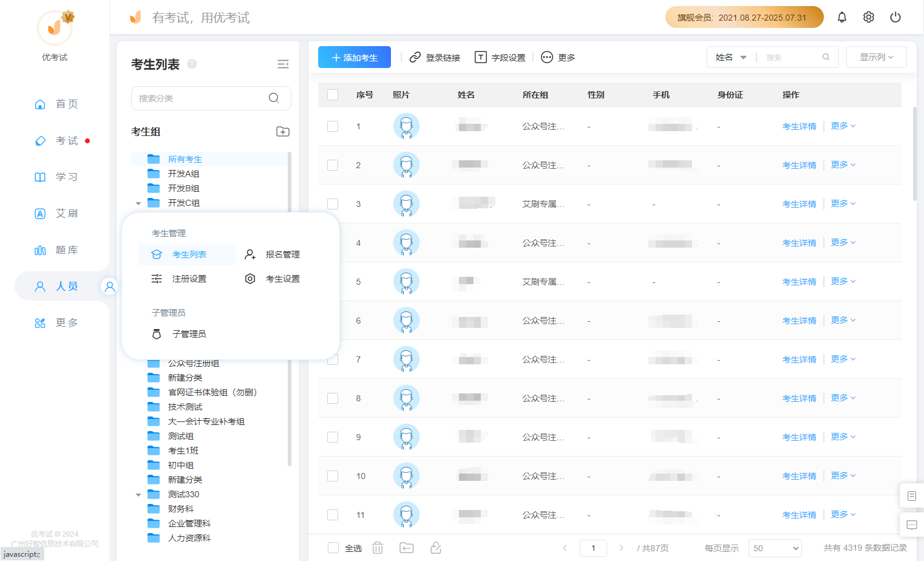
Task: Click the trash delete icon at bottom
Action: pos(378,548)
